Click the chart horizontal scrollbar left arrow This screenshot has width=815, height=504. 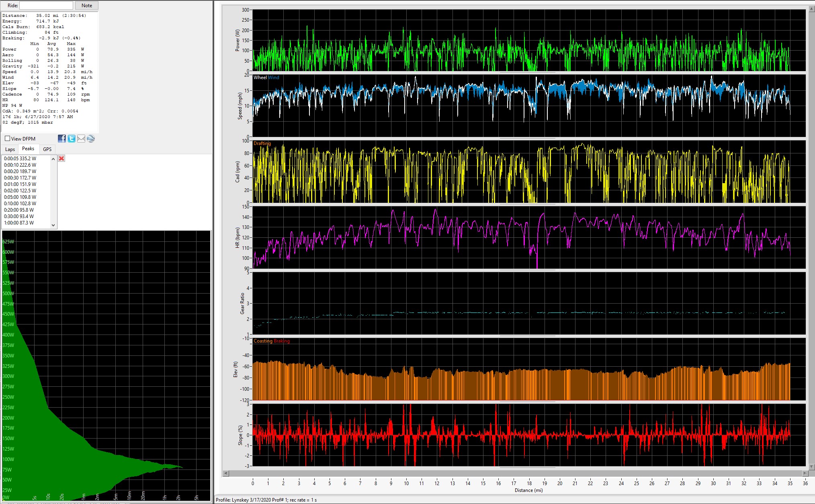[226, 473]
